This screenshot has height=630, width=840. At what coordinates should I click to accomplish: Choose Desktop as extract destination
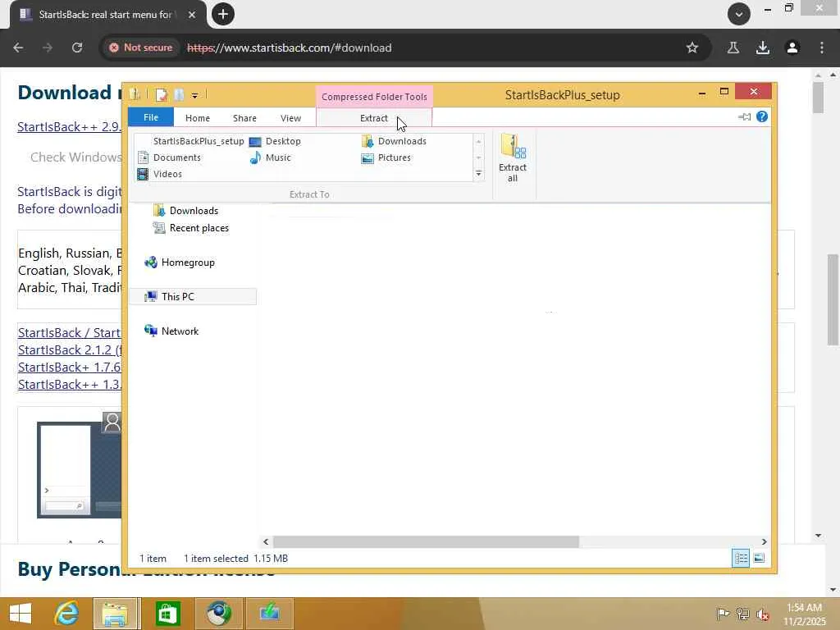(x=276, y=141)
